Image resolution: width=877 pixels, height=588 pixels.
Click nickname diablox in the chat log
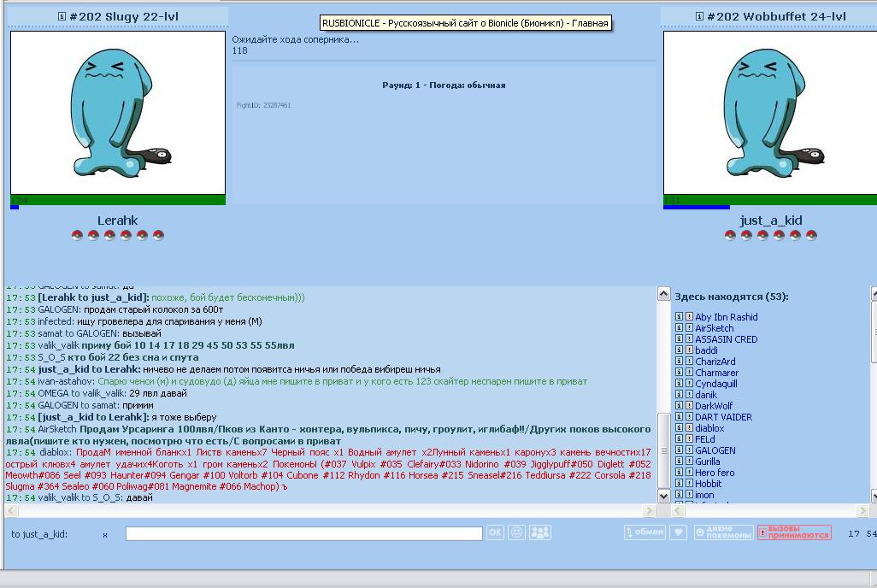(56, 452)
